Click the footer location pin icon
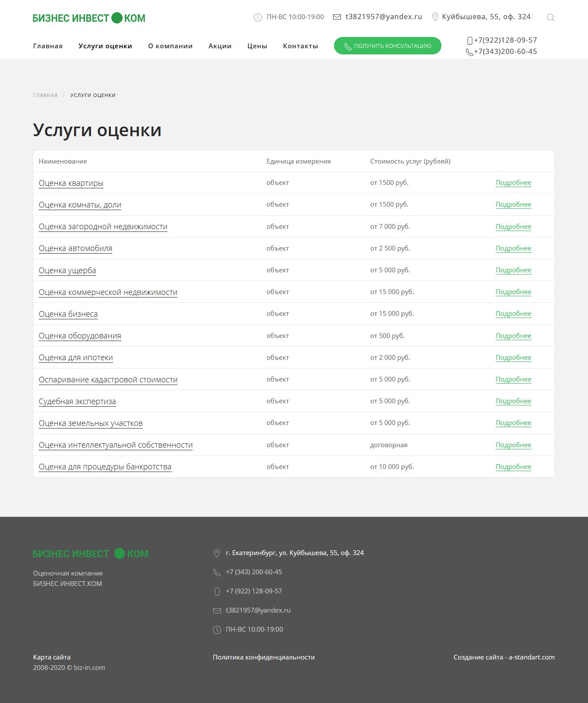The width and height of the screenshot is (588, 703). (x=217, y=553)
